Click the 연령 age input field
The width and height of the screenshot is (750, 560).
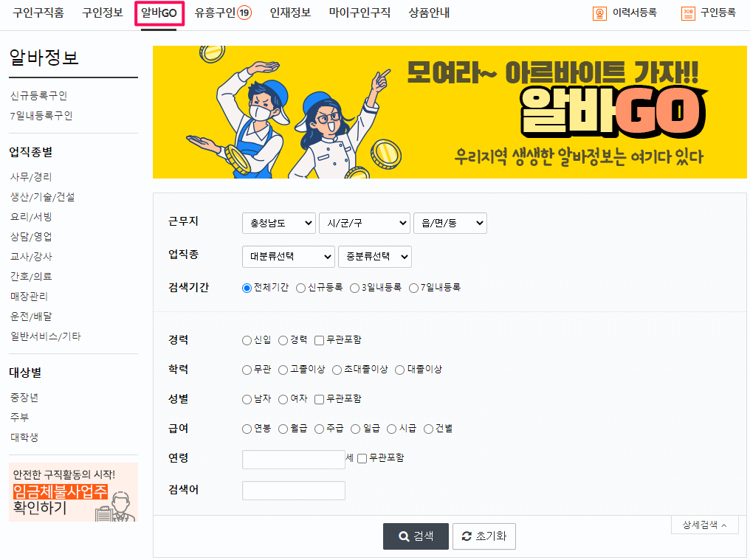(x=294, y=460)
